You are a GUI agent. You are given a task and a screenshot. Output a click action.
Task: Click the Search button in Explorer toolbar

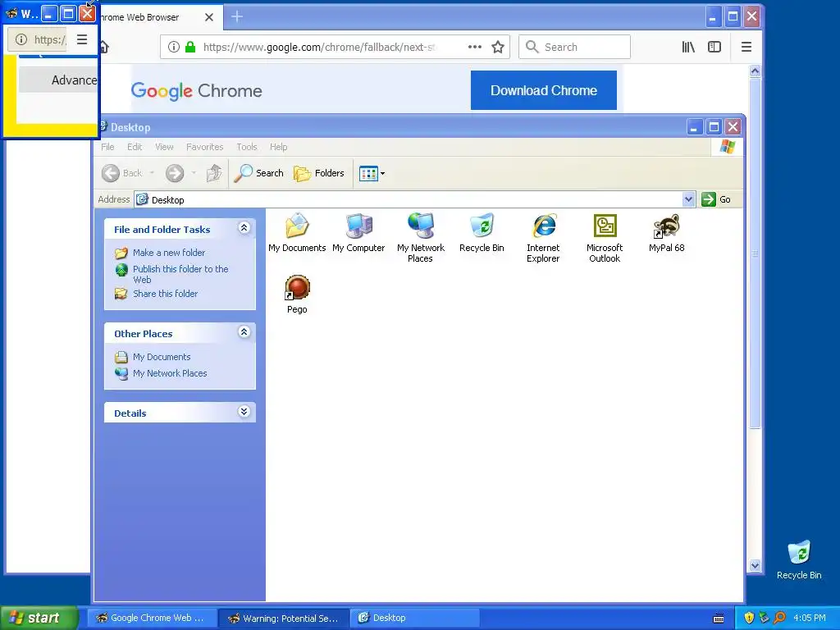[259, 173]
